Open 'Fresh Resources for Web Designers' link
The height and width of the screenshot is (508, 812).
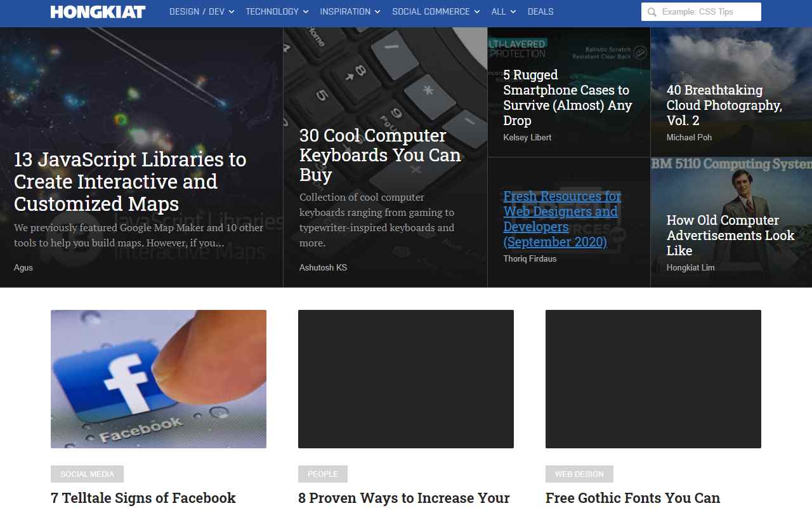(562, 219)
